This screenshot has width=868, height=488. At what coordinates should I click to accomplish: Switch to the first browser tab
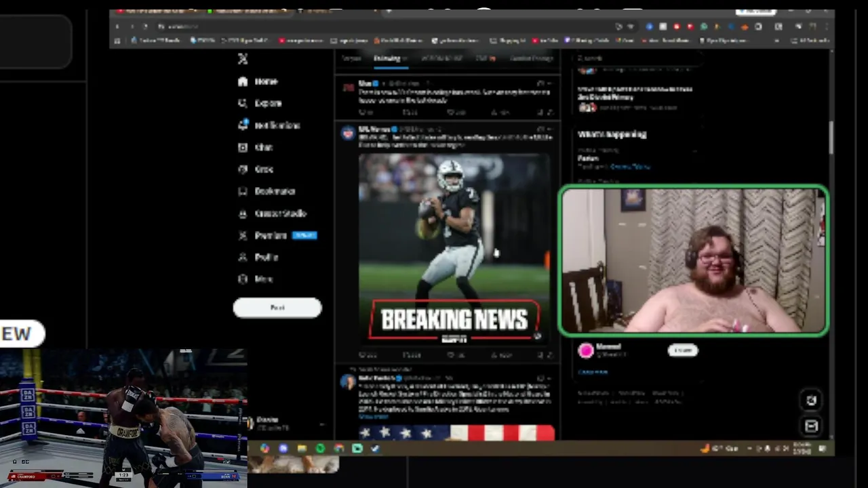pos(157,12)
